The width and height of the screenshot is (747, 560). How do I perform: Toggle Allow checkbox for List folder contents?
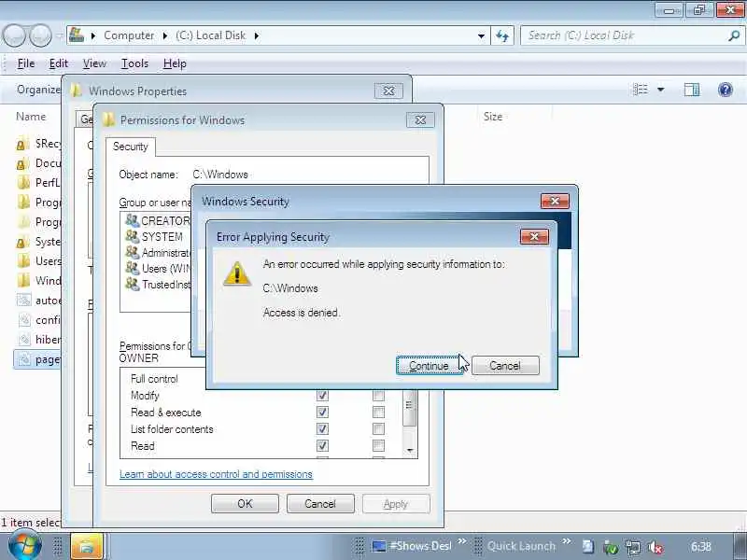click(322, 429)
